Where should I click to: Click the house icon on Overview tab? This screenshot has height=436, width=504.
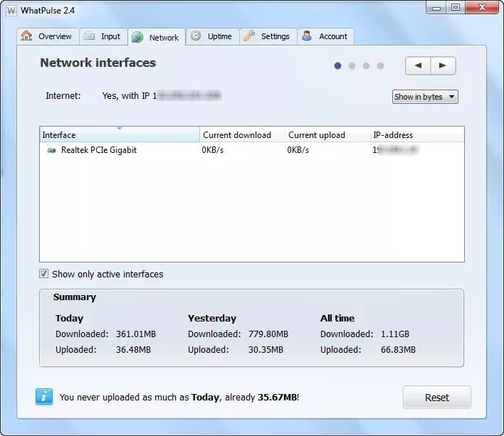click(x=26, y=36)
